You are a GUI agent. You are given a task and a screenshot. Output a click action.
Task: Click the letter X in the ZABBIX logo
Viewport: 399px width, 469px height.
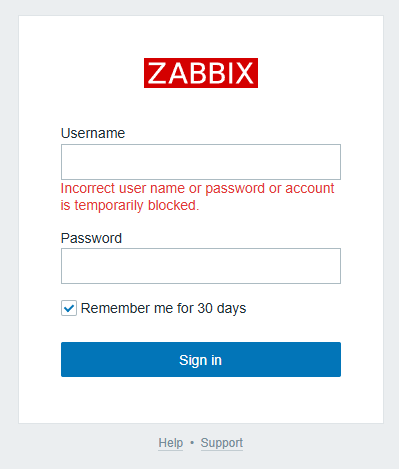245,73
